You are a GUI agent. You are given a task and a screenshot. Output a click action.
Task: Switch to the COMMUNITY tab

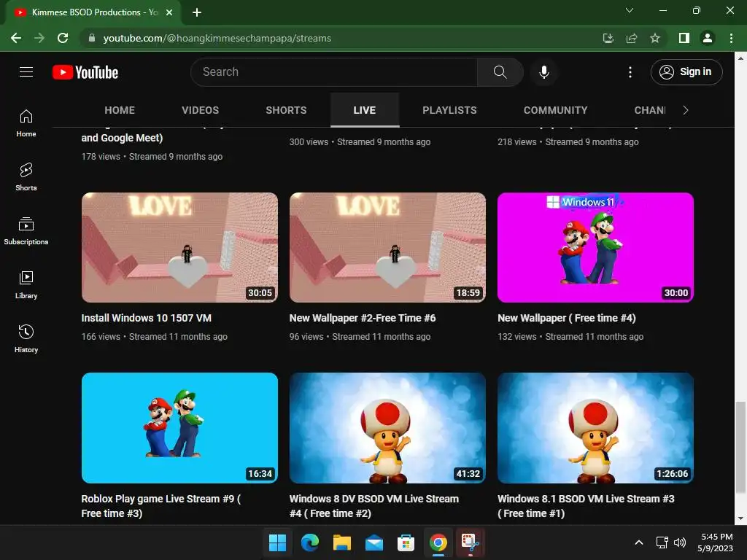click(555, 110)
